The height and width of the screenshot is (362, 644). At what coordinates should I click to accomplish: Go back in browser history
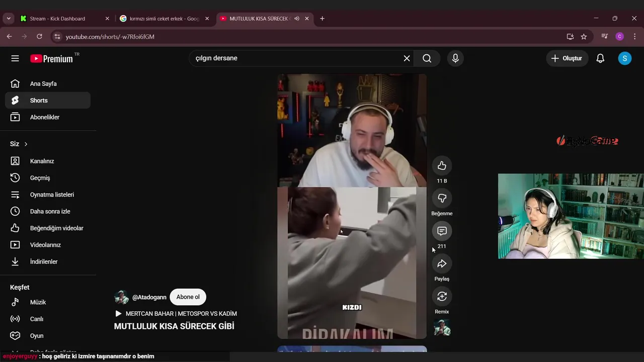[9, 37]
